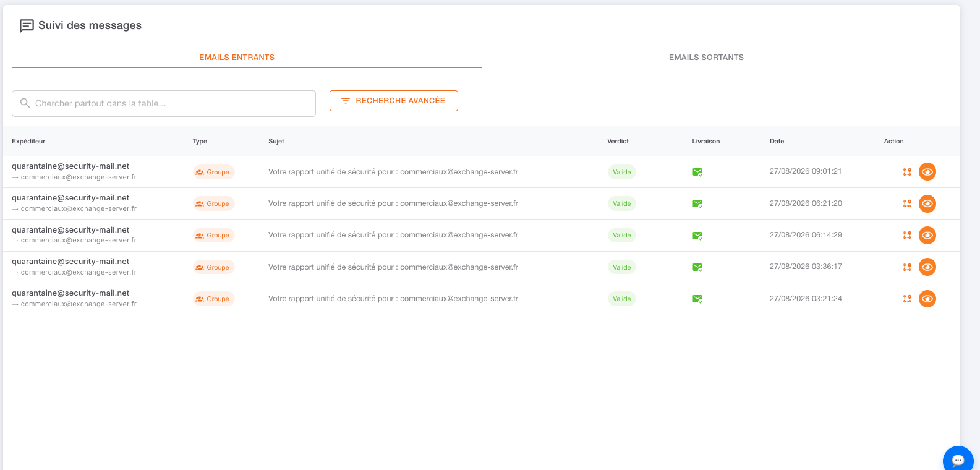Click sender quarantaine@security-mail.net in 06:21:20 row

coord(70,198)
